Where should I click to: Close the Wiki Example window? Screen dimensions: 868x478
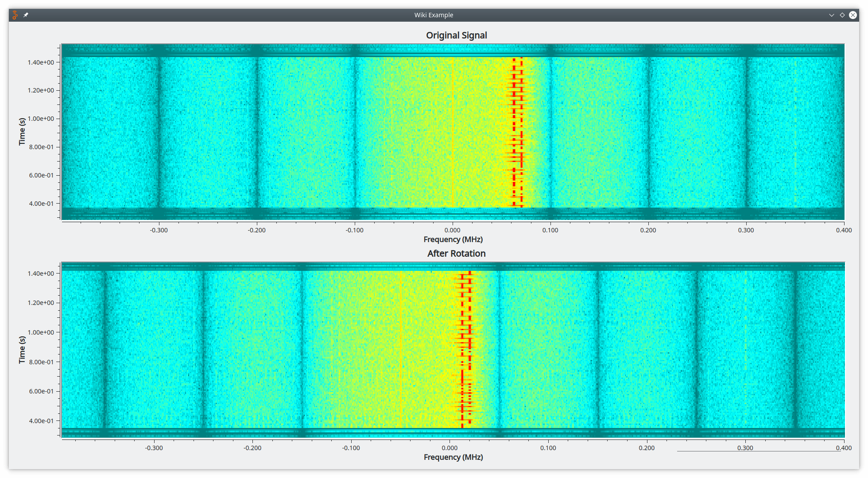[x=853, y=15]
